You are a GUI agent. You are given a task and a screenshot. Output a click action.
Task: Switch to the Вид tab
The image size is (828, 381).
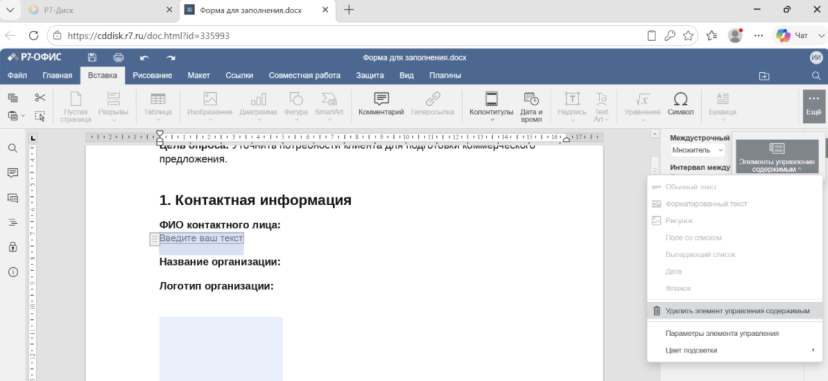pos(407,75)
